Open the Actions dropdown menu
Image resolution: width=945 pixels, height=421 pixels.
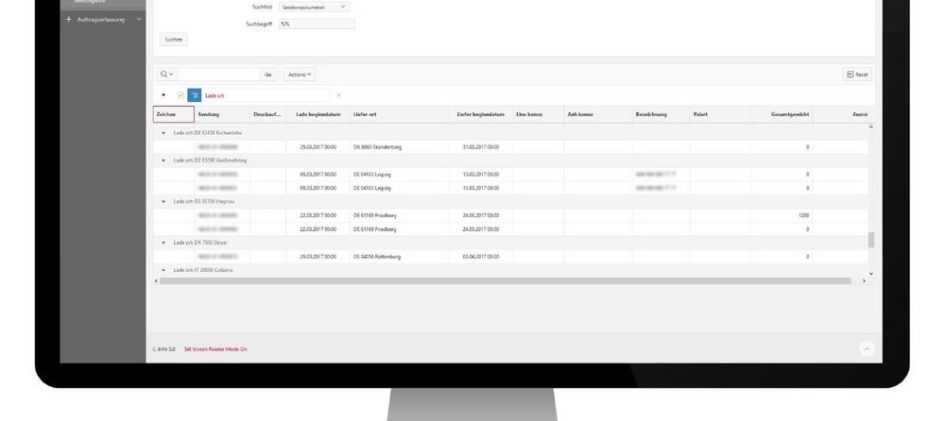299,75
